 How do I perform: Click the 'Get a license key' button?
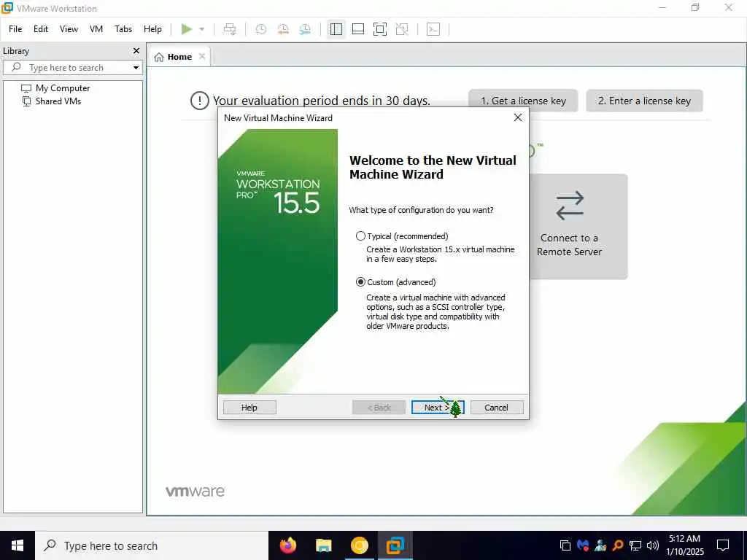pyautogui.click(x=523, y=101)
